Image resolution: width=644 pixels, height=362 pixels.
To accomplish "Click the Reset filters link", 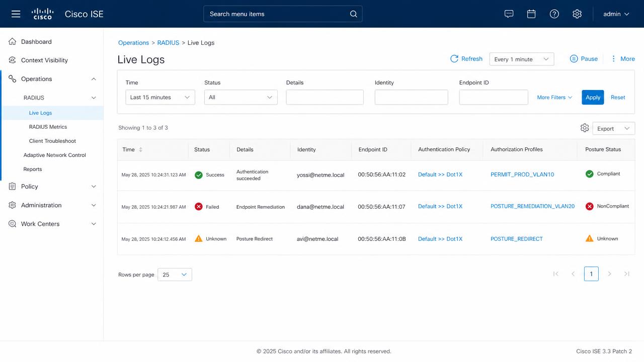I will (x=618, y=98).
